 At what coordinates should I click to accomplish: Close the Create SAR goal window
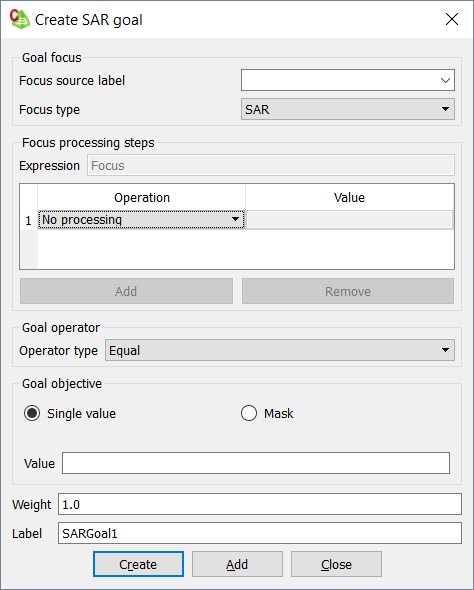point(451,19)
